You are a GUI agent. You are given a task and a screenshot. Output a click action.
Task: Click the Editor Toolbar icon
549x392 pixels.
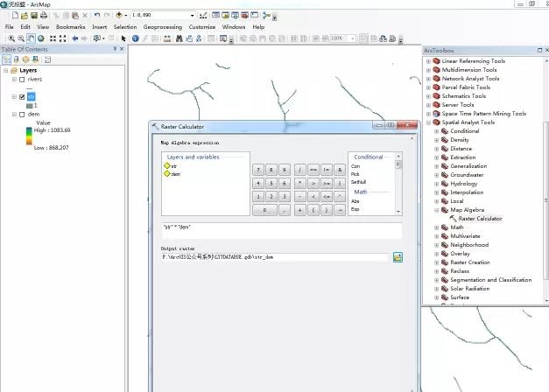click(203, 15)
